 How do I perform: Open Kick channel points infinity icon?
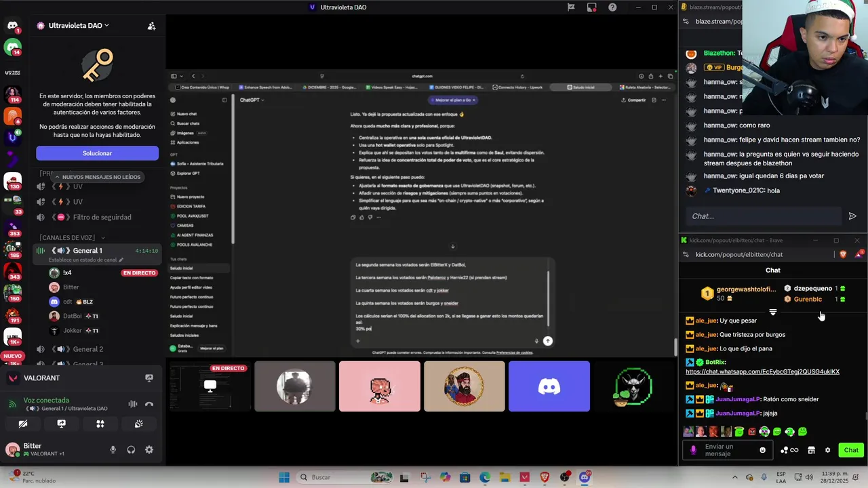point(789,450)
